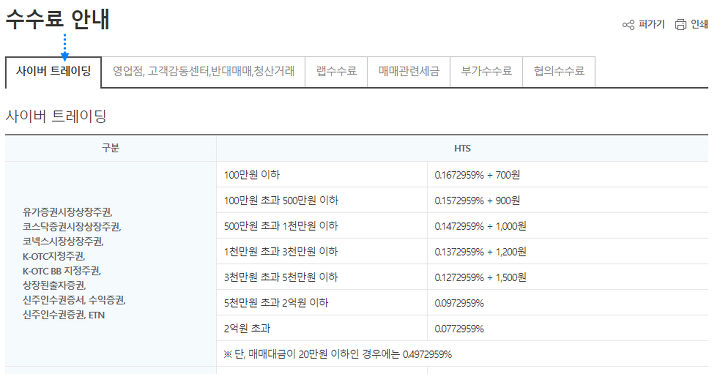This screenshot has height=374, width=720.
Task: Click the 수수료 안내 page title
Action: 57,19
